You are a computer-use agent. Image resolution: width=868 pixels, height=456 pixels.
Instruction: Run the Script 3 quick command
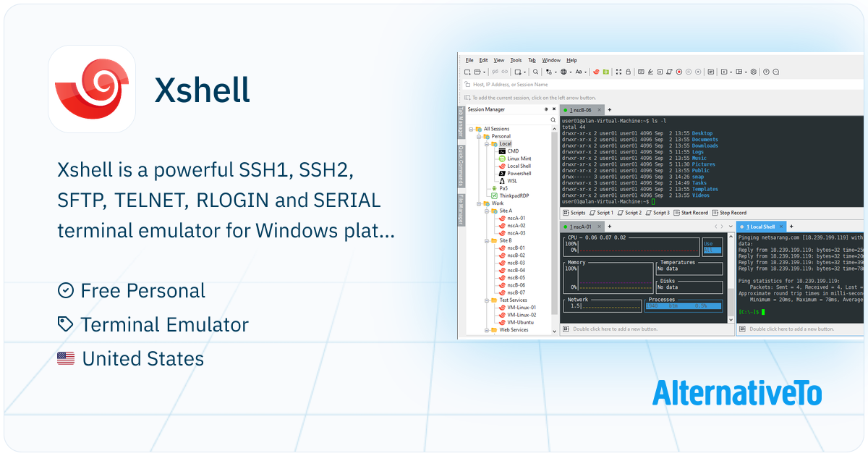click(658, 213)
